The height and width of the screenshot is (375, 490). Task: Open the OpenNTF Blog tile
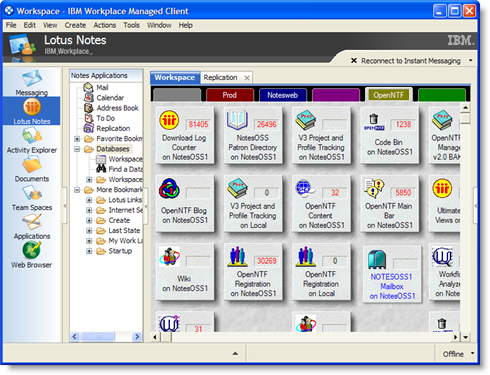[x=185, y=203]
